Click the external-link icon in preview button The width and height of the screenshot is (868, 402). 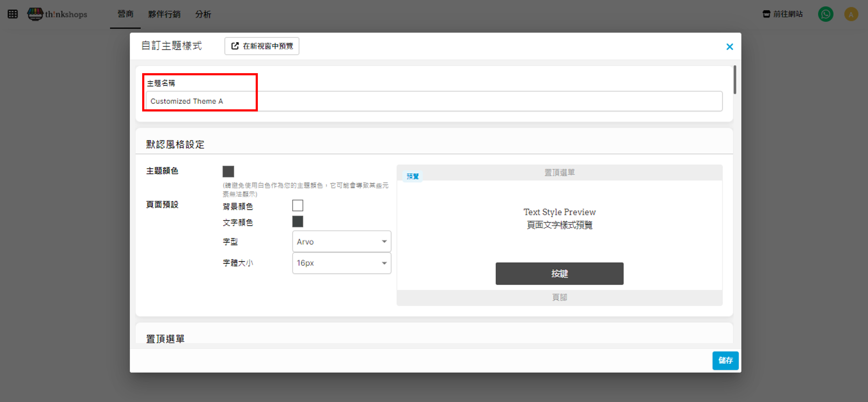(x=235, y=46)
